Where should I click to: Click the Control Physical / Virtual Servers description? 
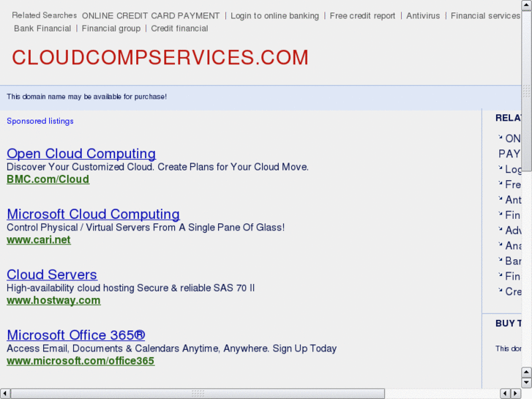(x=146, y=228)
